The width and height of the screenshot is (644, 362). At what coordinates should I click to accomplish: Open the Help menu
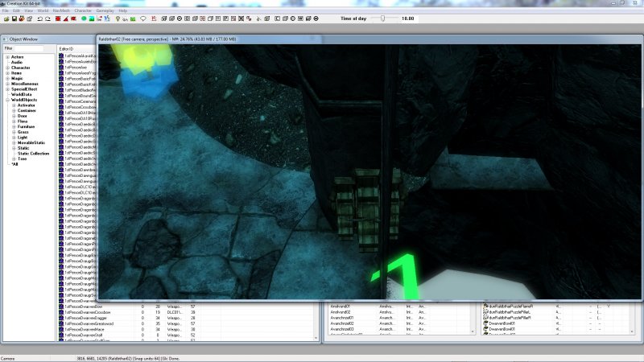tap(123, 10)
